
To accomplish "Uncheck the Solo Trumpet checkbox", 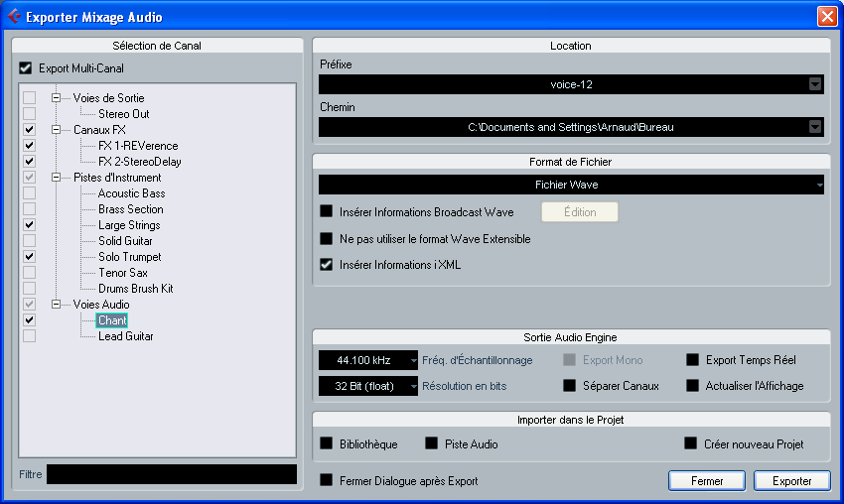I will click(29, 257).
